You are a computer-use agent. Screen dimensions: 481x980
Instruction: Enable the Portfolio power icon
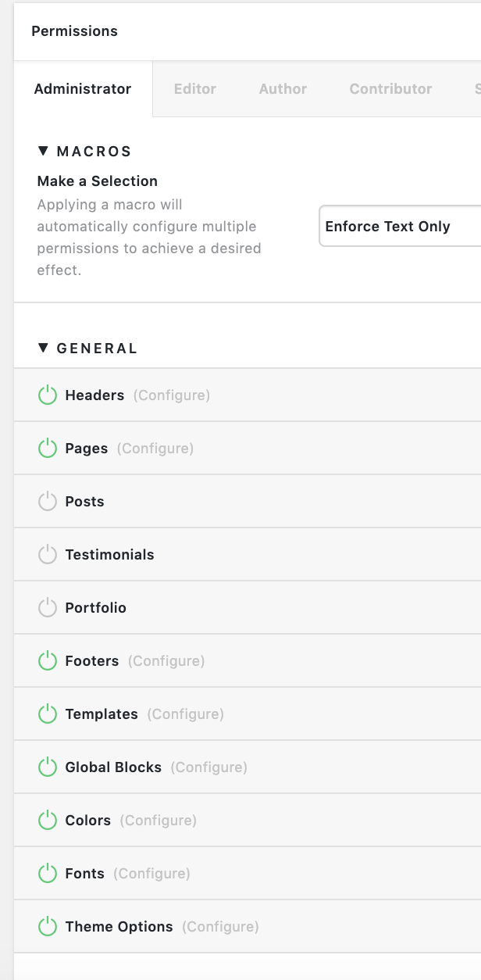(x=48, y=608)
